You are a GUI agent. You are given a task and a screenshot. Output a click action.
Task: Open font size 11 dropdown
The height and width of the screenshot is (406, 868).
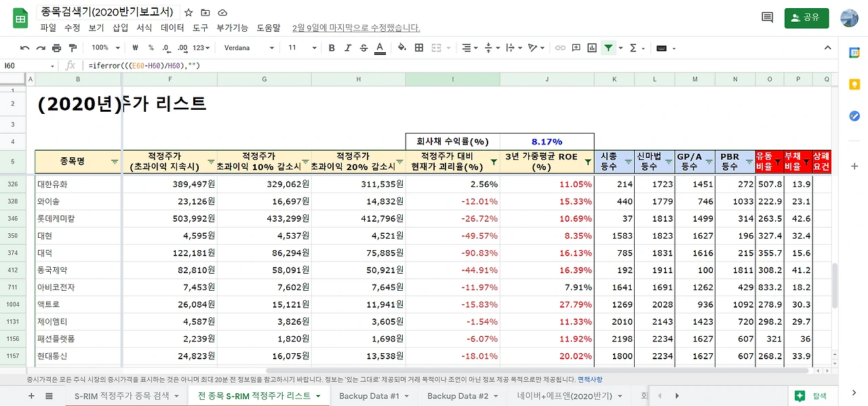pyautogui.click(x=302, y=48)
